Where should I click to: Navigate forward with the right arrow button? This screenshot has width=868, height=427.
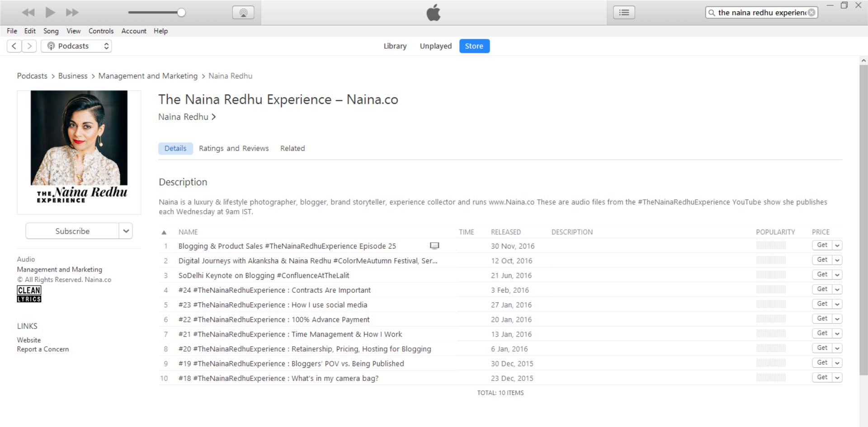pos(29,46)
